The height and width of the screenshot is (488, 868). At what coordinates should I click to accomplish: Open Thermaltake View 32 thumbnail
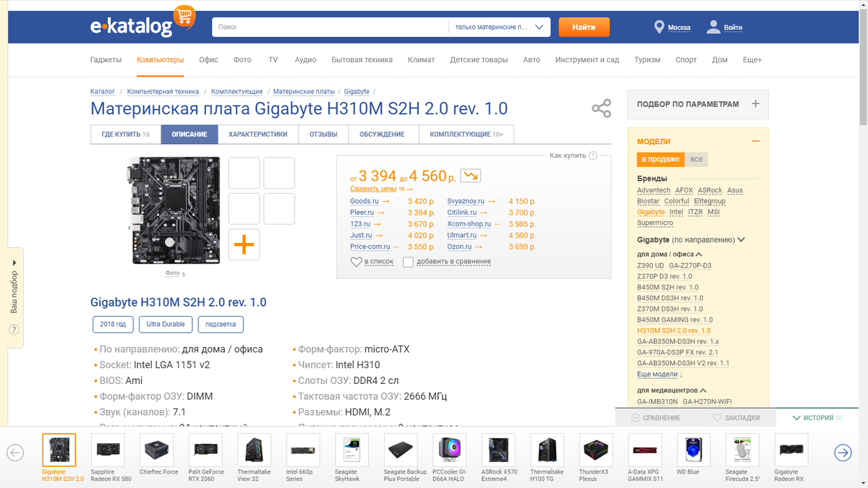coord(254,450)
